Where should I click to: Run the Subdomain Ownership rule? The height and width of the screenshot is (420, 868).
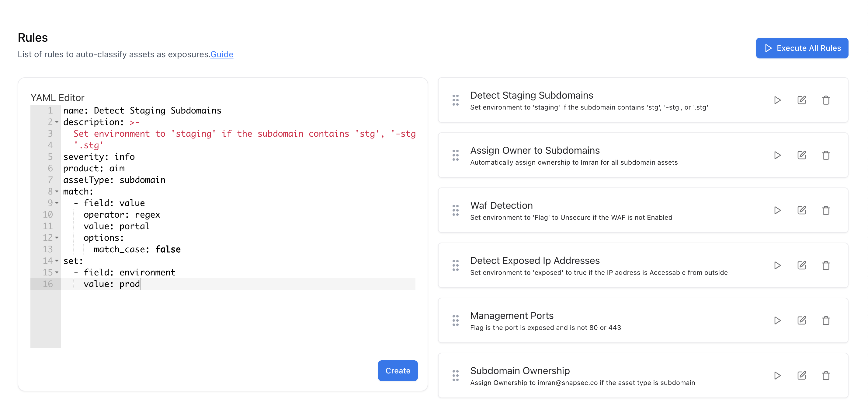click(777, 376)
